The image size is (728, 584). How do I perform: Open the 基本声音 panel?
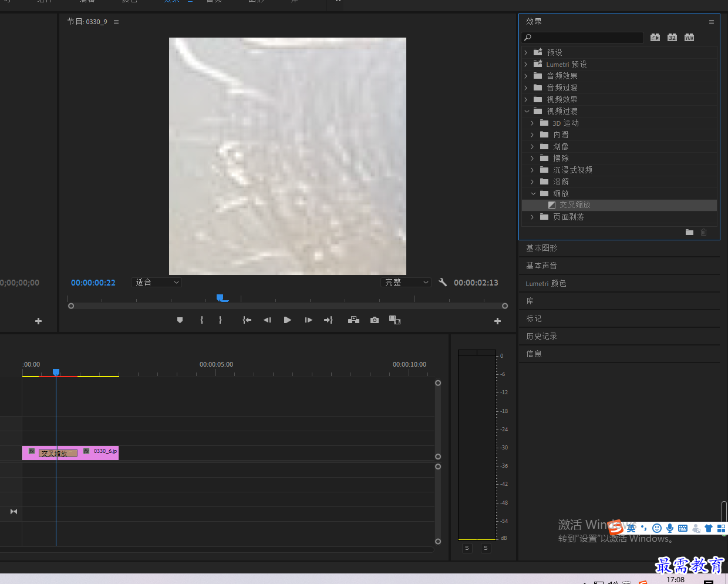click(x=541, y=266)
